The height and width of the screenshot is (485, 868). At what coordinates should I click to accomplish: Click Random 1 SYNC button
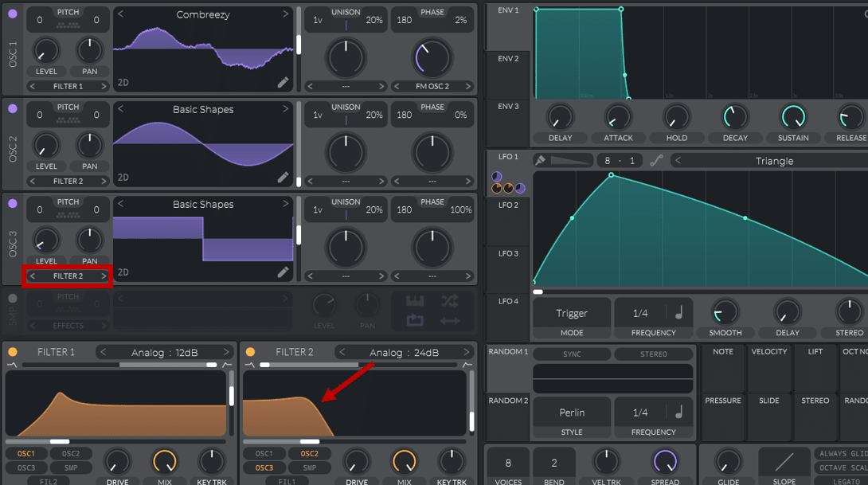pos(572,354)
